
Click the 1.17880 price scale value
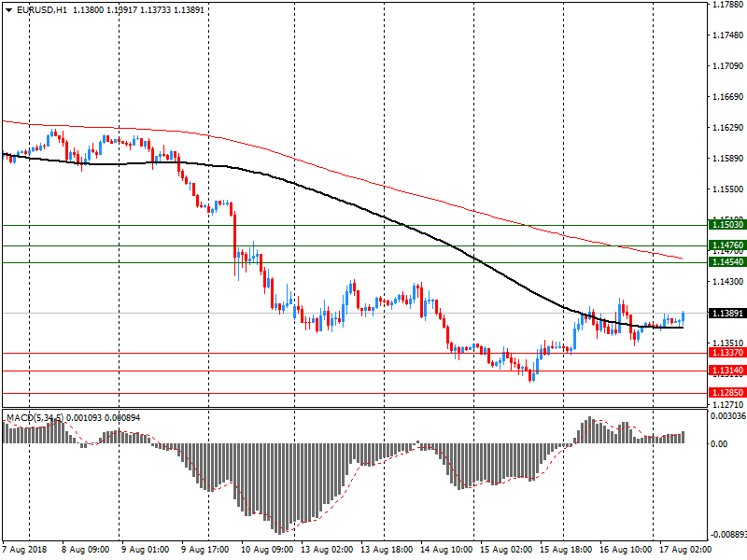[x=727, y=5]
